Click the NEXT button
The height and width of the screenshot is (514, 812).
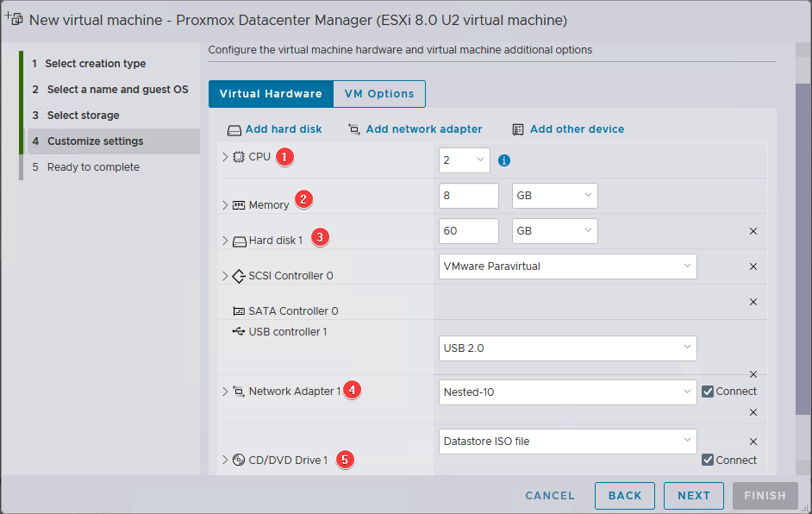point(693,496)
